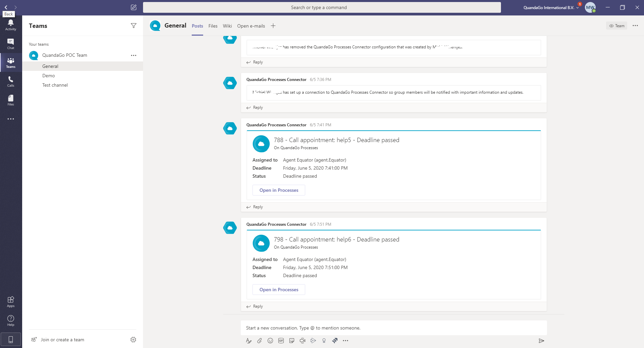Go back with the Back arrow
This screenshot has height=348, width=644.
6,7
